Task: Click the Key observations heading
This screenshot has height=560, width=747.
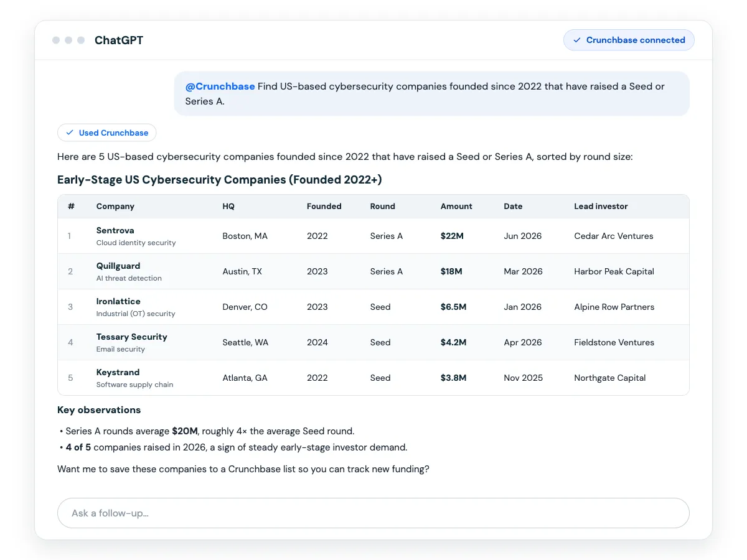Action: [99, 410]
